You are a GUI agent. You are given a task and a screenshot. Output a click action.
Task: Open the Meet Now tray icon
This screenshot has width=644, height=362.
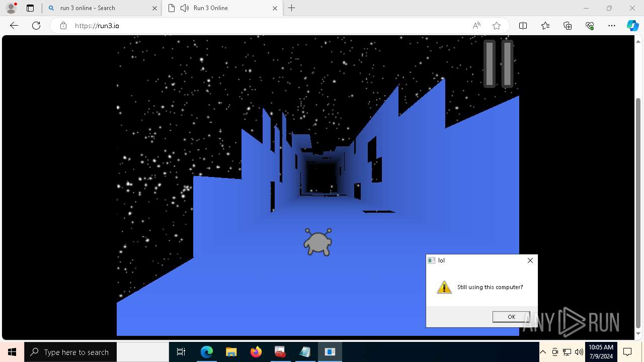click(x=555, y=352)
